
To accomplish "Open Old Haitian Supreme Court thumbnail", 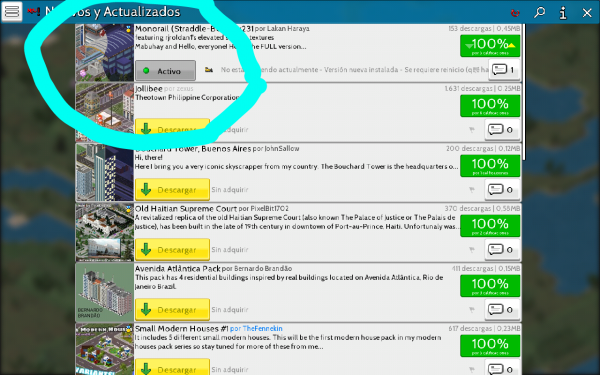I will [104, 233].
